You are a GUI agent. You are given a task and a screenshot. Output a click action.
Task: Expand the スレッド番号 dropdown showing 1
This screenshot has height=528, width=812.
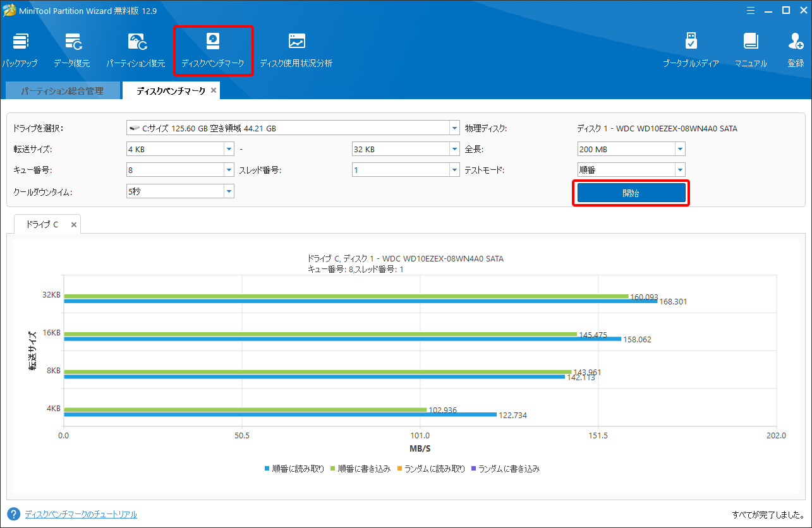pos(455,170)
